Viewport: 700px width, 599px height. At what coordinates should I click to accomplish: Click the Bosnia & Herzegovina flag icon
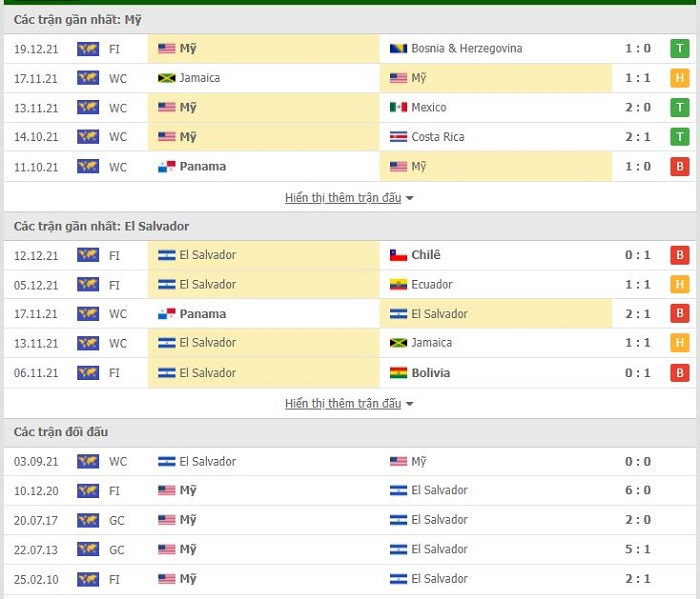coord(398,48)
